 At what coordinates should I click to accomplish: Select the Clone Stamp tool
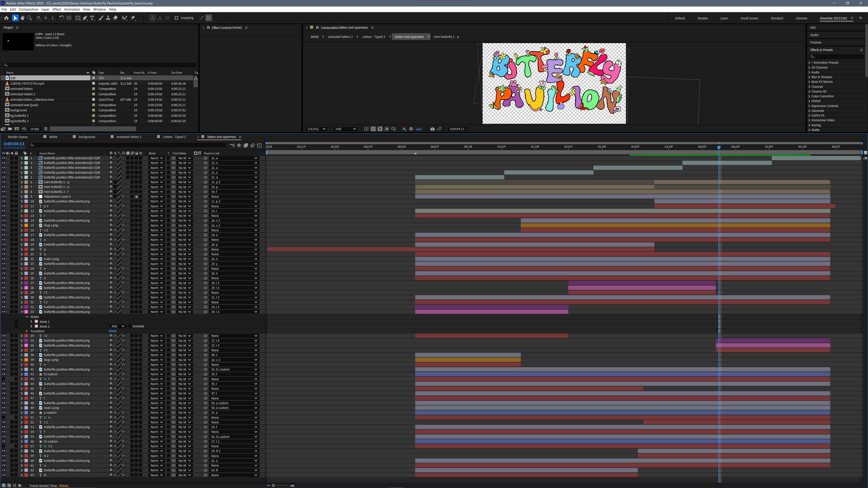[108, 18]
